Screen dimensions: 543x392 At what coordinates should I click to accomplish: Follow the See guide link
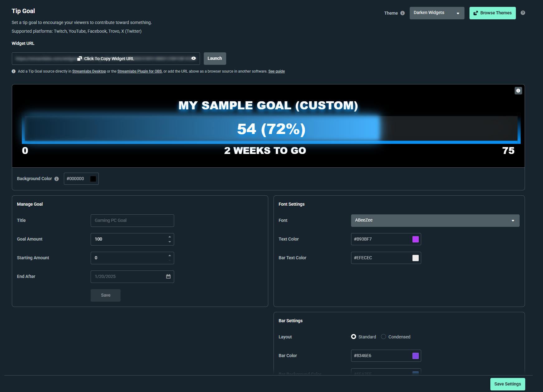click(x=276, y=71)
